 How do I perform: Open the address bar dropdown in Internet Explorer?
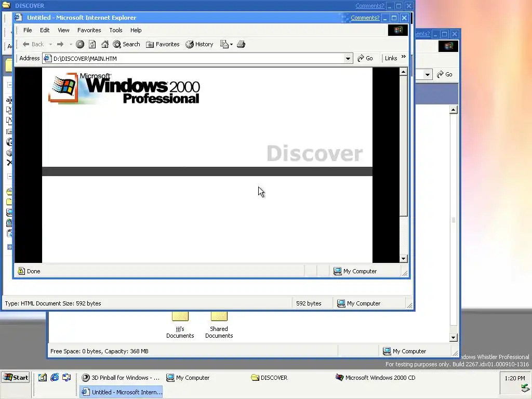click(348, 58)
